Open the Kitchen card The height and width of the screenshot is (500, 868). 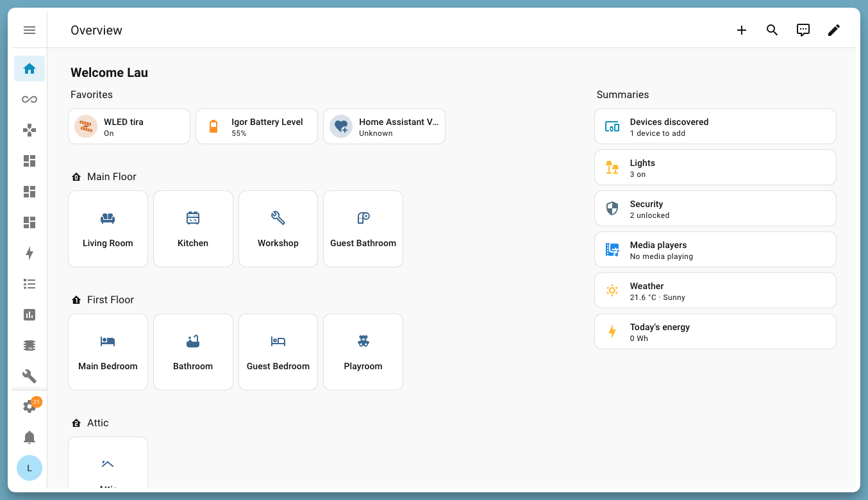pos(193,229)
